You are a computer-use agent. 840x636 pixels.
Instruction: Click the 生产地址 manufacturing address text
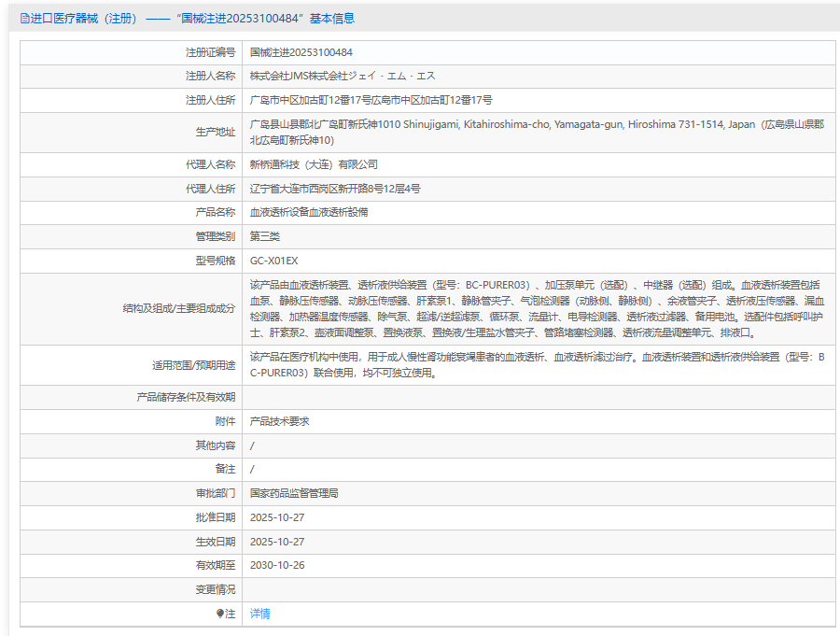tap(536, 132)
